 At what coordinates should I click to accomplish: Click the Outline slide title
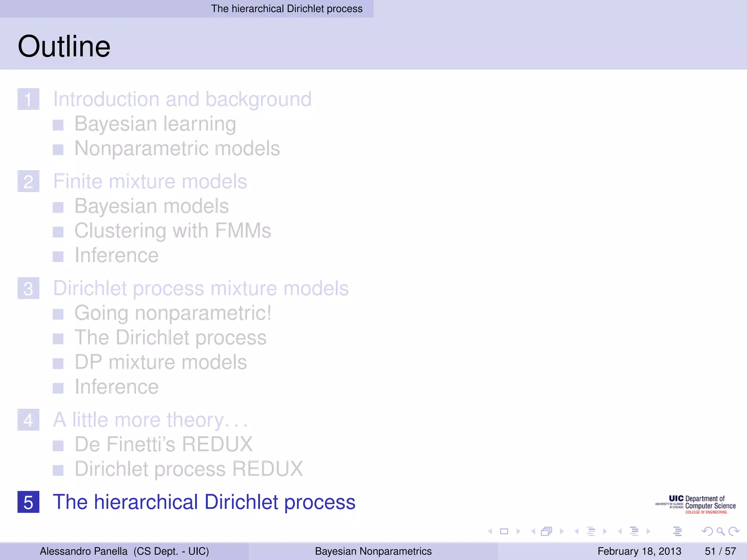(64, 46)
